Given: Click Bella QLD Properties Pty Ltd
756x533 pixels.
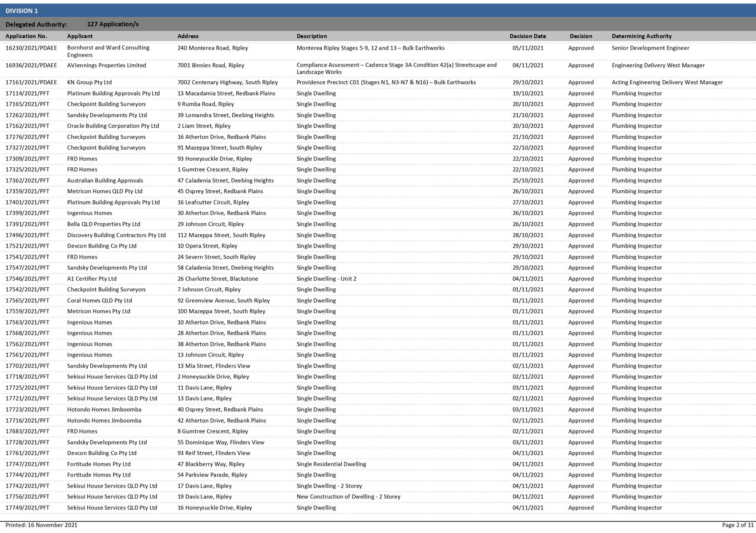Looking at the screenshot, I should pos(103,224).
